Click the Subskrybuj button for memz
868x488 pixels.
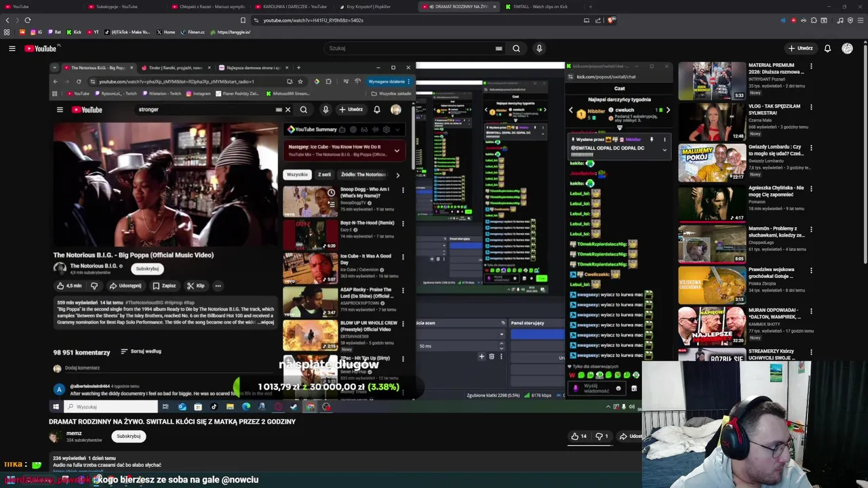point(128,436)
